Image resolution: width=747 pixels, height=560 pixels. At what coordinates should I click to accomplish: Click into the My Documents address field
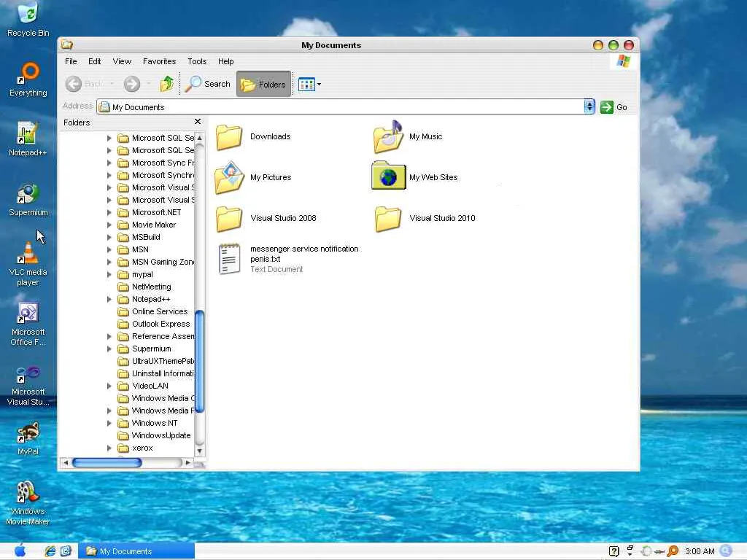click(x=340, y=106)
